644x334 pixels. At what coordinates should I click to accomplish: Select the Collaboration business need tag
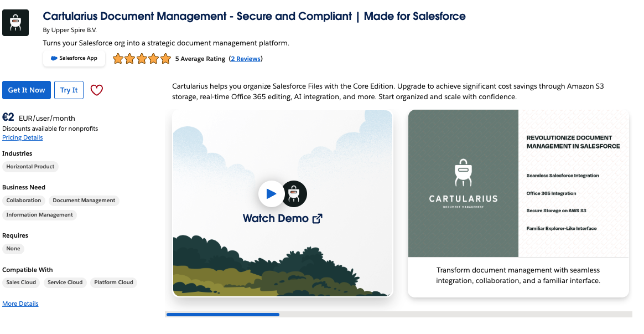pos(24,201)
